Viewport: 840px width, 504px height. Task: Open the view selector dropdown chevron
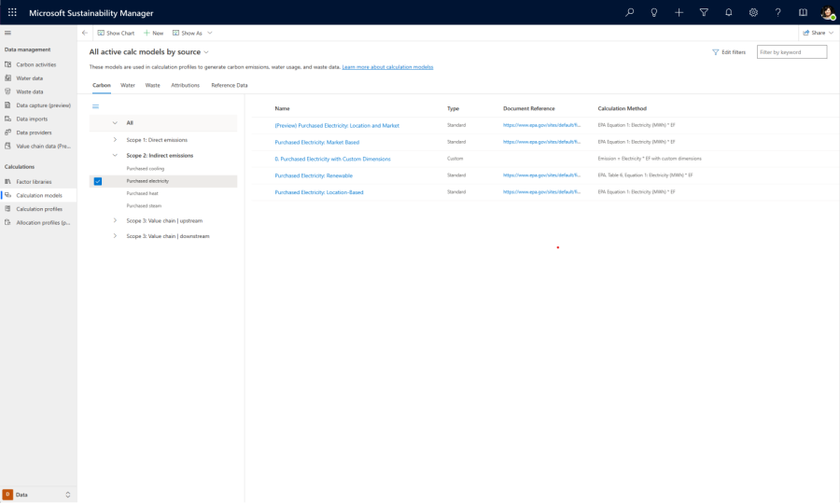(x=206, y=52)
